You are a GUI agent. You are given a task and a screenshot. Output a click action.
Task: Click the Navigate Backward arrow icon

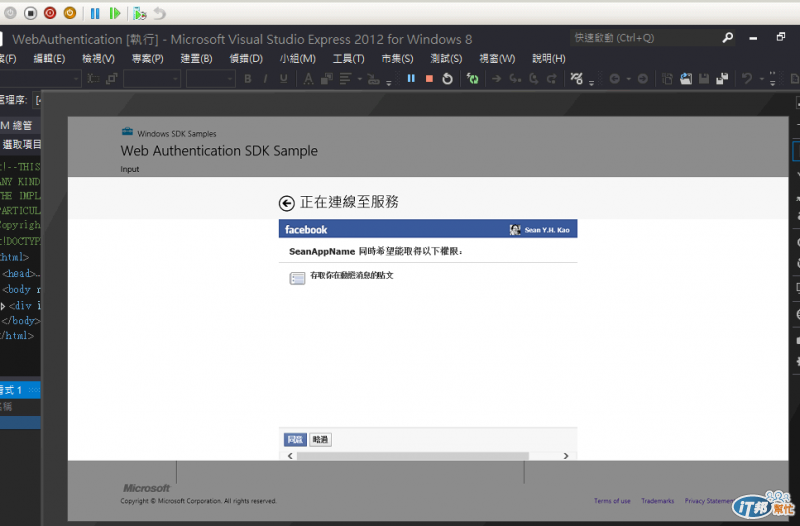[615, 79]
